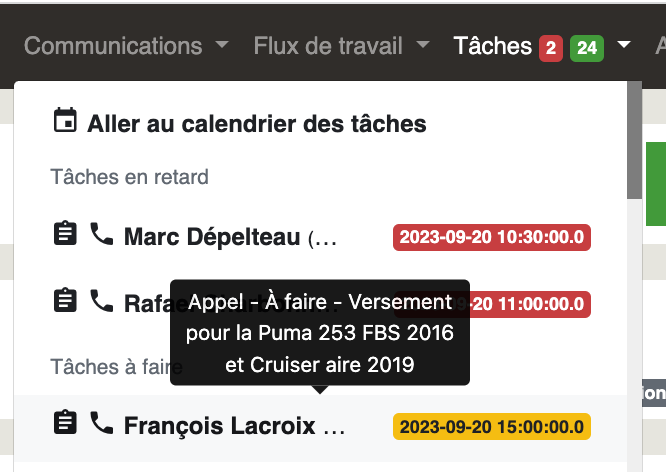Expand the Flux de travail dropdown arrow
Screen dimensions: 666x472
(423, 44)
